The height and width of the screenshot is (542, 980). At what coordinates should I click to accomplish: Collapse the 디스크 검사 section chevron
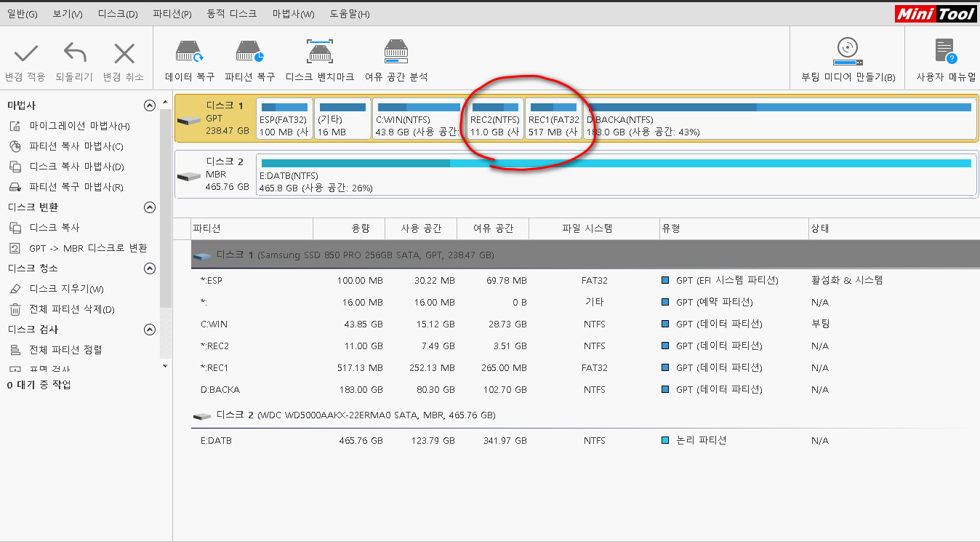click(x=150, y=330)
